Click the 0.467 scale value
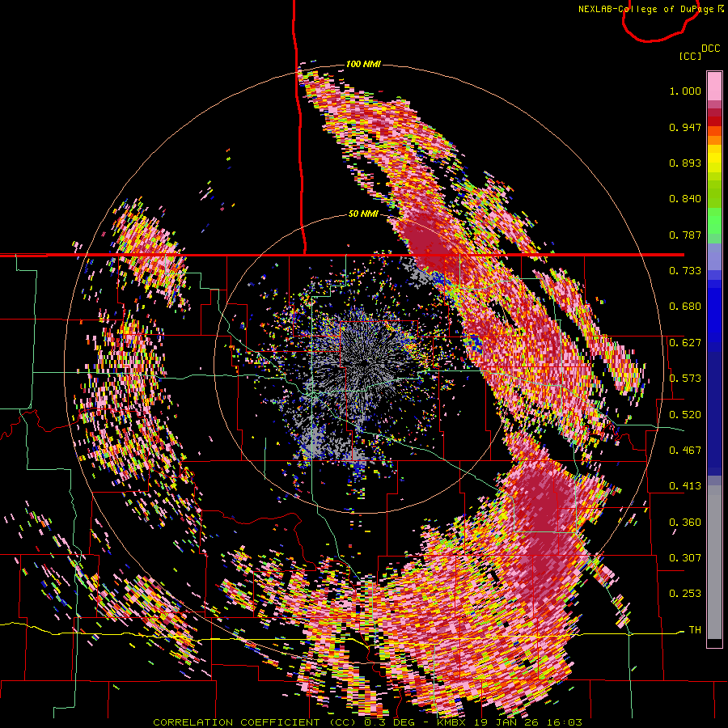 click(685, 451)
